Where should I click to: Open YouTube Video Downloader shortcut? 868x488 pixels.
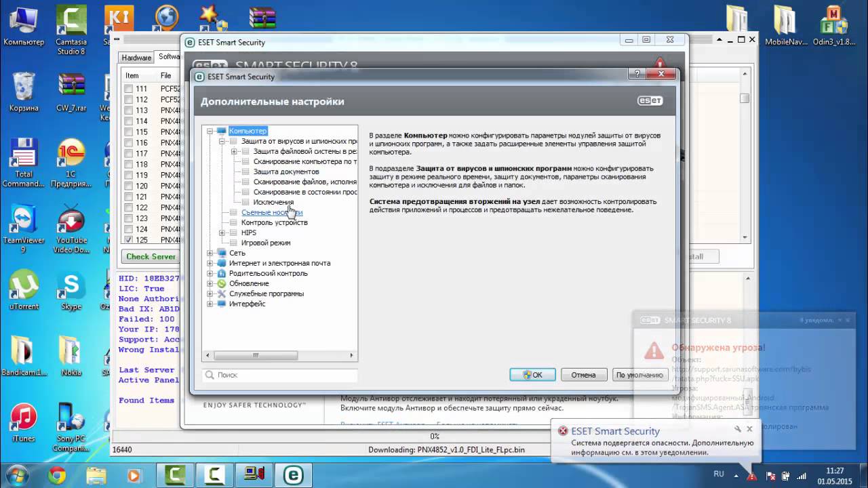[71, 229]
